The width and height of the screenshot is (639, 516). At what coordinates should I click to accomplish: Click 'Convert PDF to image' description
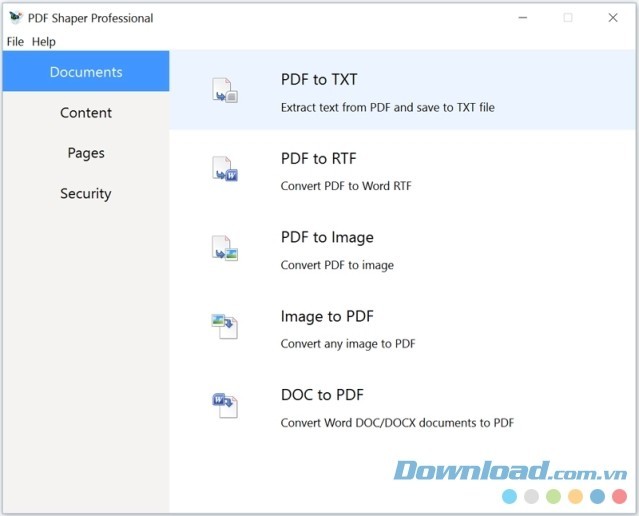(337, 265)
